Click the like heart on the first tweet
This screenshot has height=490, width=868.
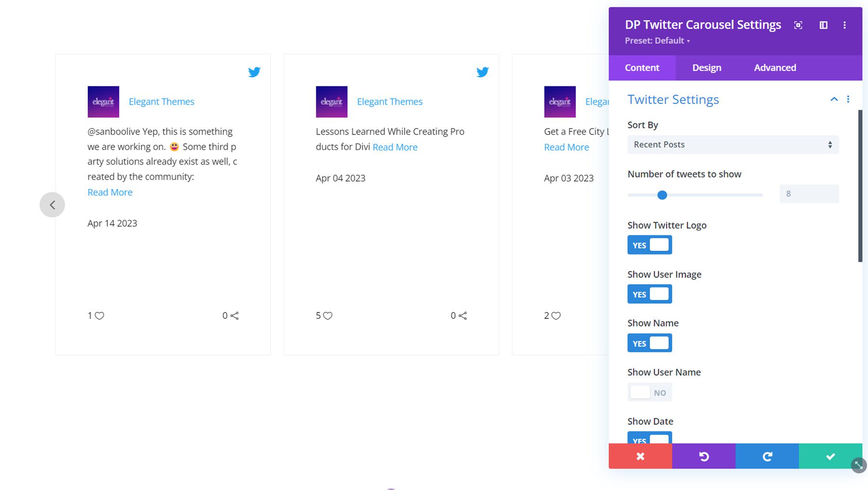coord(99,316)
